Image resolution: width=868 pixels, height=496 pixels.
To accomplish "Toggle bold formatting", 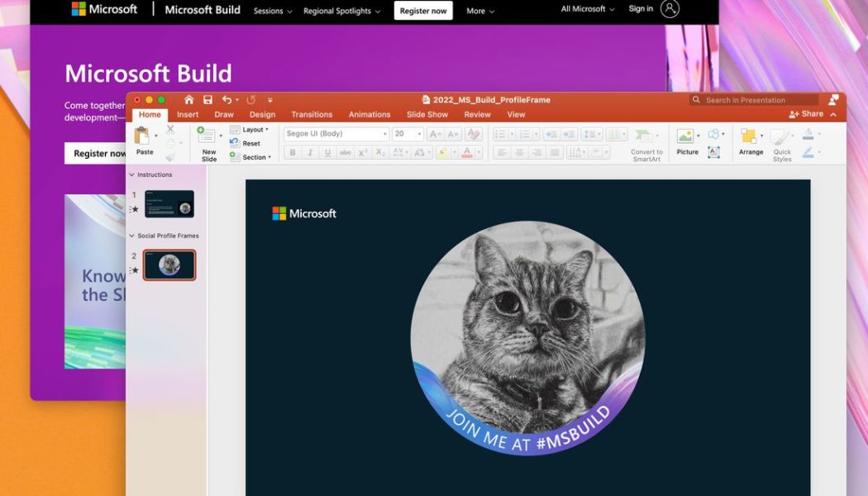I will pyautogui.click(x=292, y=151).
